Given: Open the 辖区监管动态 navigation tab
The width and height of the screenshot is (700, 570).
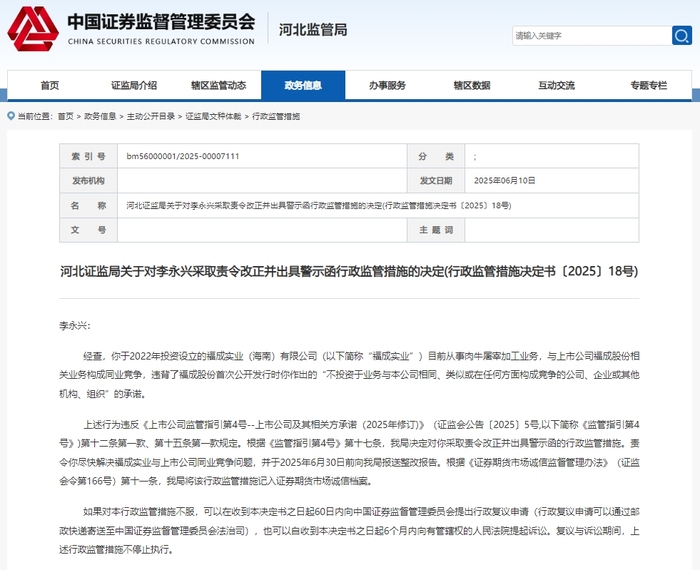Looking at the screenshot, I should click(x=218, y=85).
